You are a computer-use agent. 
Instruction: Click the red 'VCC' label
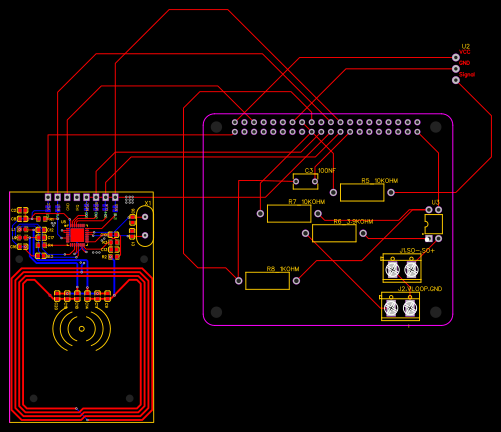coord(465,52)
